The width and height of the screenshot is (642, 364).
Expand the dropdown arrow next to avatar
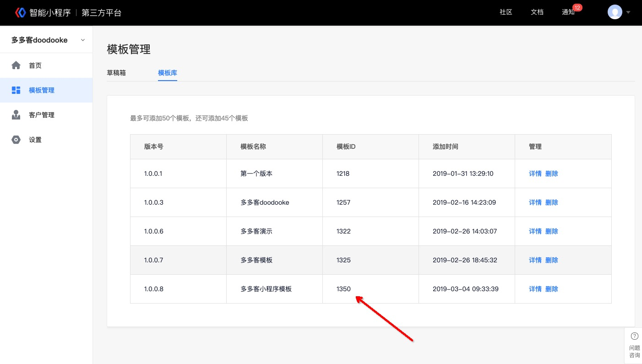pyautogui.click(x=628, y=12)
